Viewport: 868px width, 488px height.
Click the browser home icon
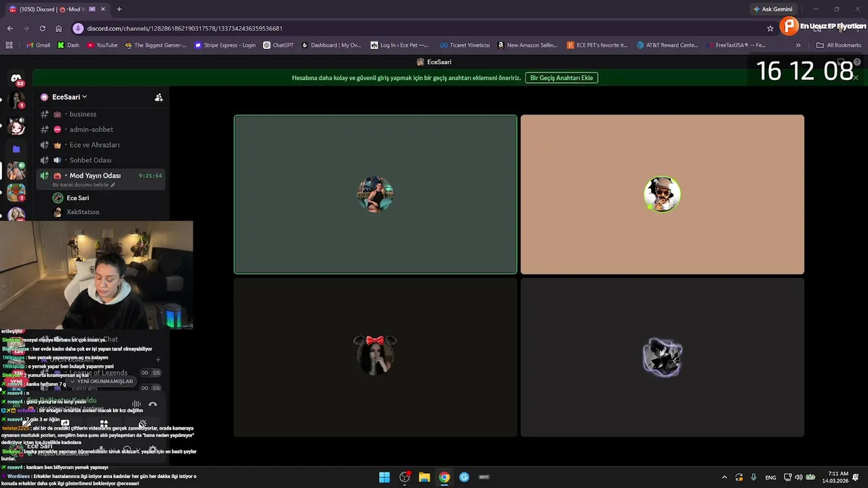(x=58, y=28)
